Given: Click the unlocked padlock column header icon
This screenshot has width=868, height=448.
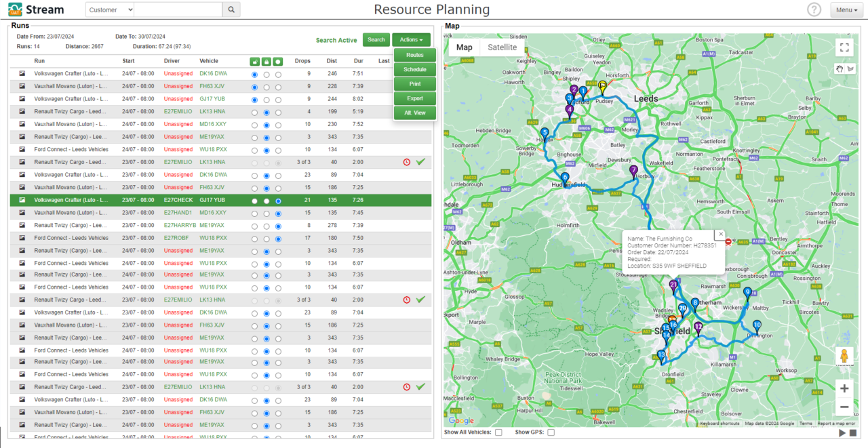Looking at the screenshot, I should click(254, 61).
